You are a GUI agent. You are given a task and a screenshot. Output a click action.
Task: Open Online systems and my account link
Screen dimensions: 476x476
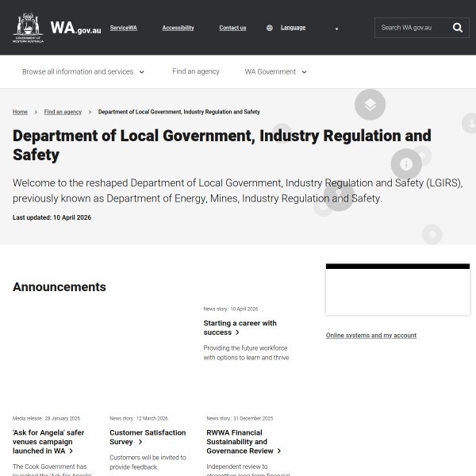point(370,336)
